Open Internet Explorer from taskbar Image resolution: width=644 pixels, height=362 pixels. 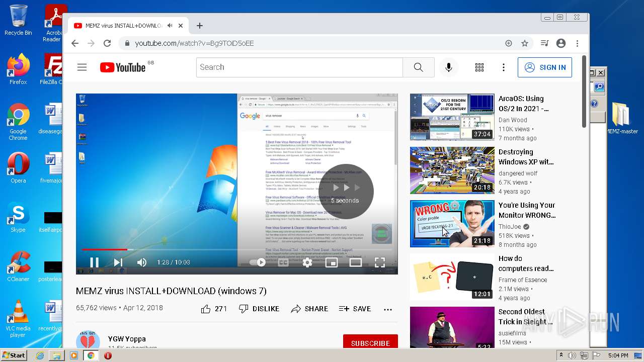(40, 355)
